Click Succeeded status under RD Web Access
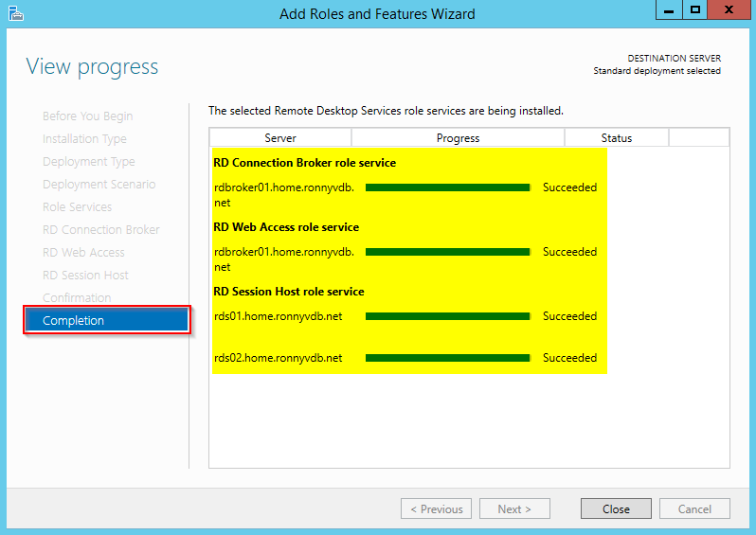Viewport: 756px width, 535px height. pos(569,252)
